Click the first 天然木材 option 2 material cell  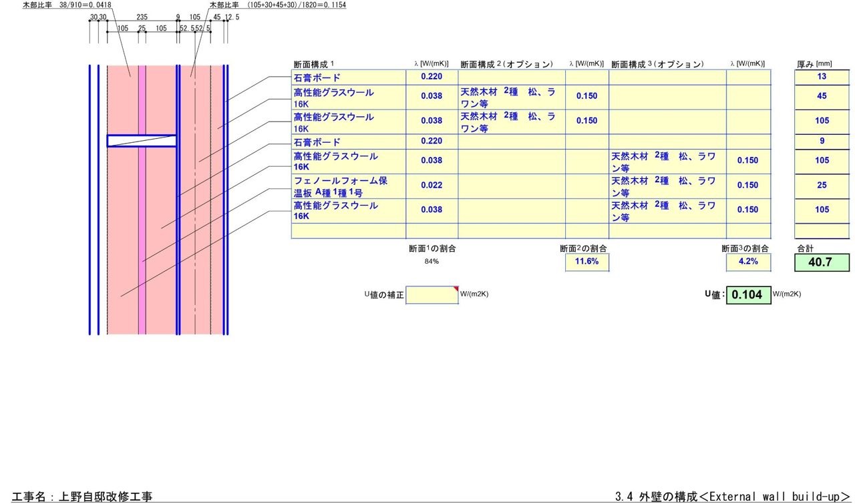[x=511, y=97]
